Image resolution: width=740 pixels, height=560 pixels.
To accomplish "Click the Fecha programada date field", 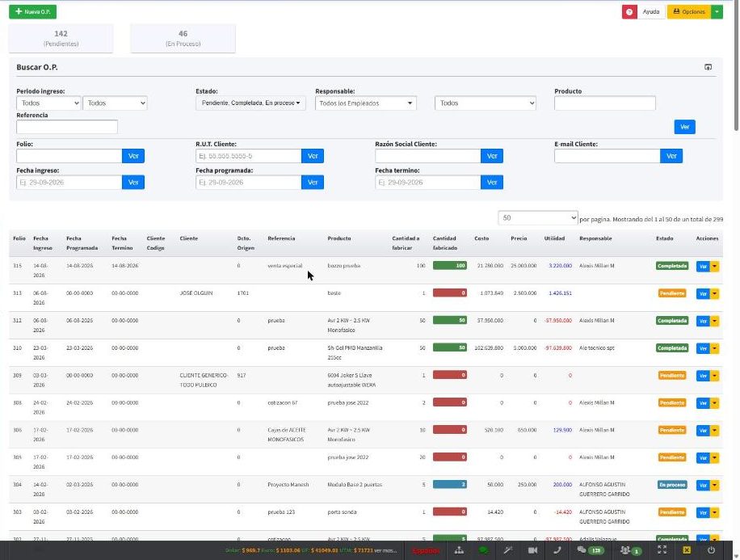I will coord(249,183).
